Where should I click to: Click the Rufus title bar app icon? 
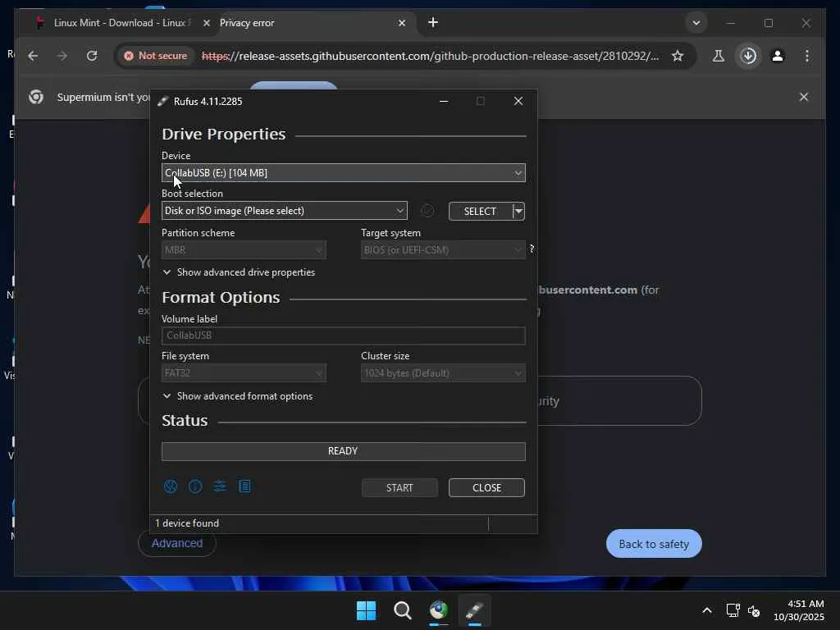(163, 101)
